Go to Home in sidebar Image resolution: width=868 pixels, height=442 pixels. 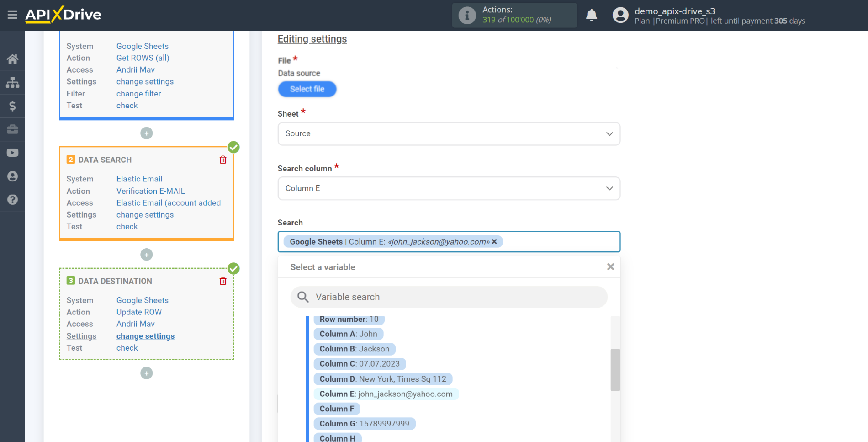[x=12, y=59]
